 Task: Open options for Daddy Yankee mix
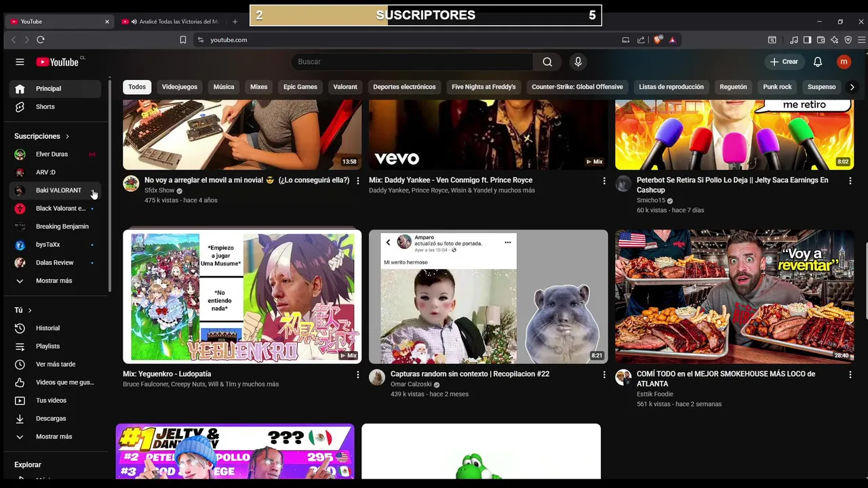[604, 180]
